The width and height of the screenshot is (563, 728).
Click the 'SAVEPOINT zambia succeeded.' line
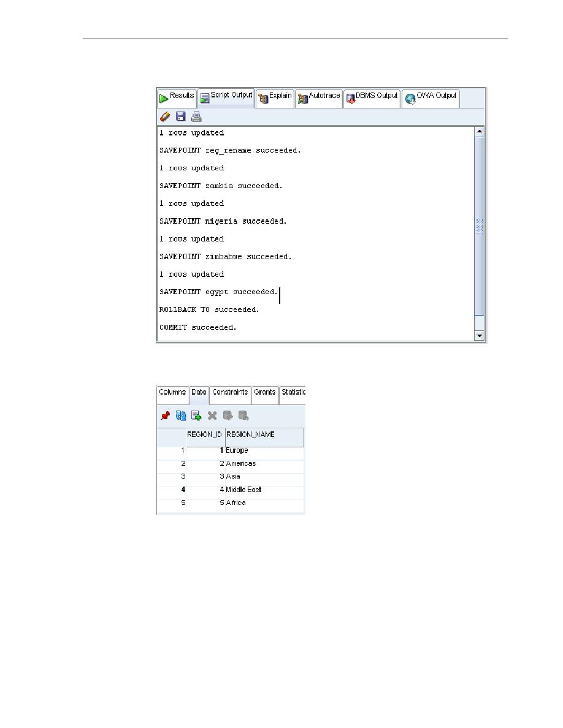(x=221, y=186)
